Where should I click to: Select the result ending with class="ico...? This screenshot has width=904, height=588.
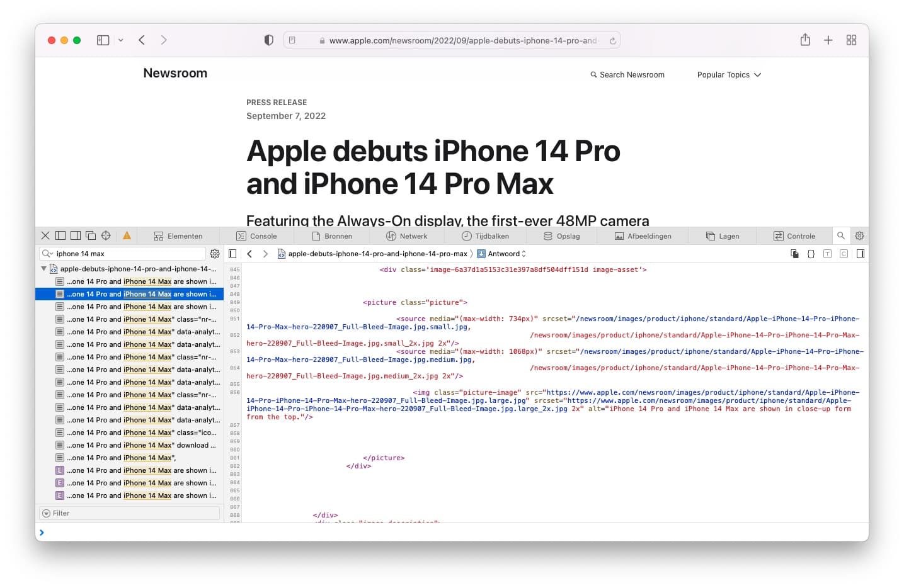129,433
